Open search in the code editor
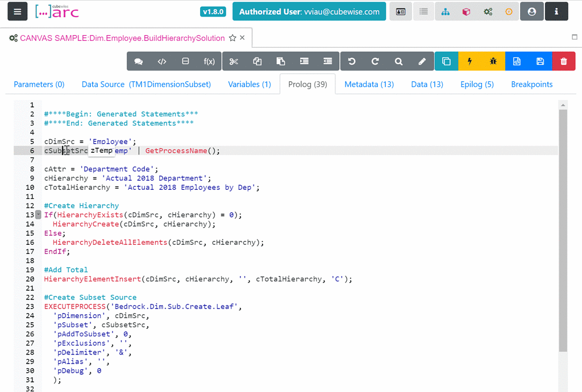582x392 pixels. [398, 61]
